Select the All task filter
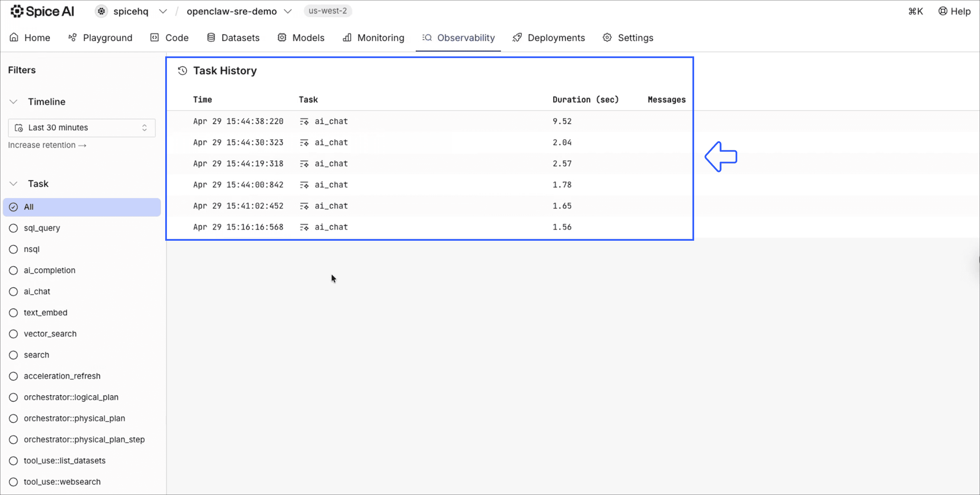This screenshot has height=495, width=980. pyautogui.click(x=82, y=207)
